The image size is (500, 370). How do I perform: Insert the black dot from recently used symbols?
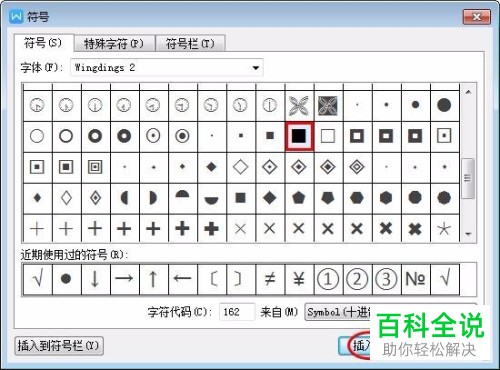click(66, 279)
